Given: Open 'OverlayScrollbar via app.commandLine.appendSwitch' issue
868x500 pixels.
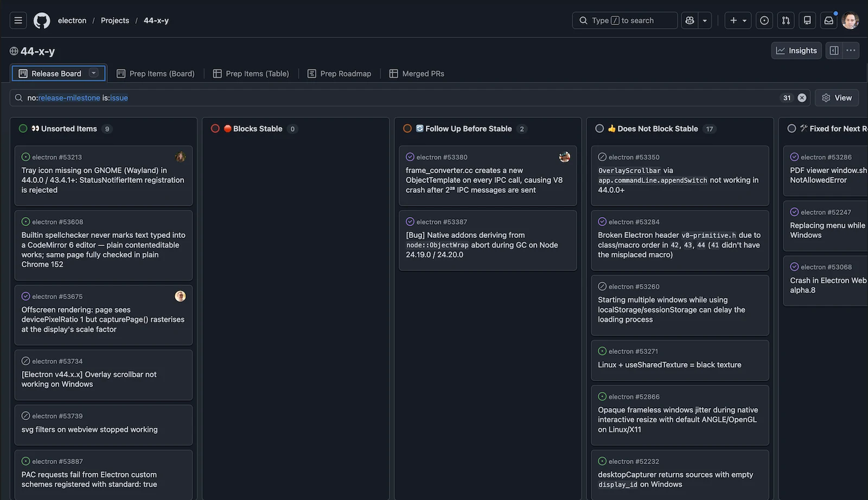Looking at the screenshot, I should coord(678,180).
